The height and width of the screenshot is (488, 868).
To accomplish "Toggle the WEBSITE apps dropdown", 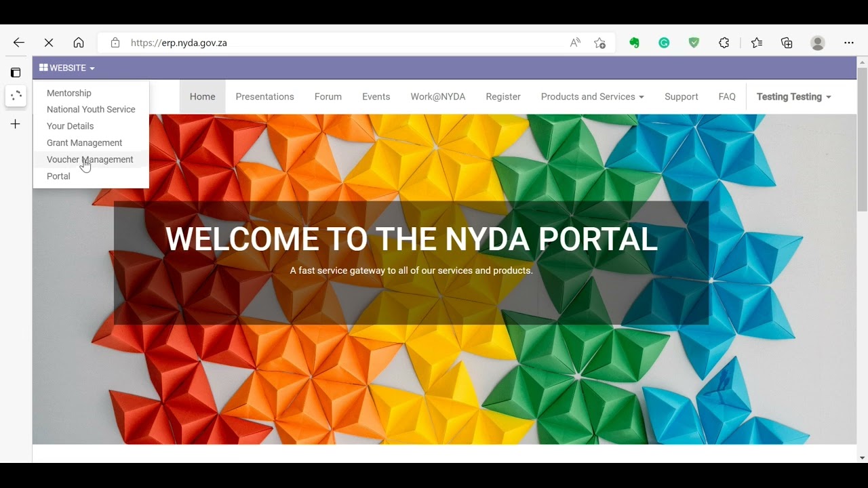I will [x=67, y=68].
